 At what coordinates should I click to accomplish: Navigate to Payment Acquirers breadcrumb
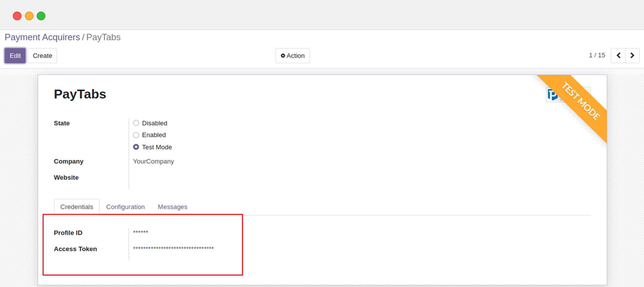coord(42,37)
